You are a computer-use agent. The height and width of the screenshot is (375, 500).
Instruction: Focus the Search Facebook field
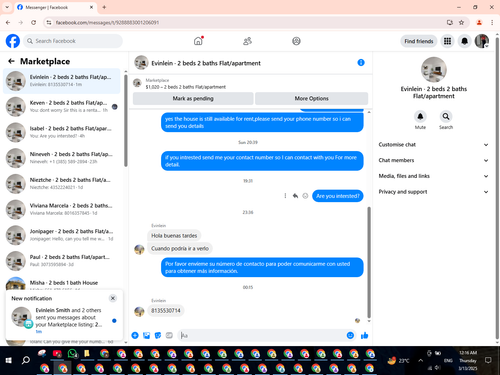click(73, 41)
